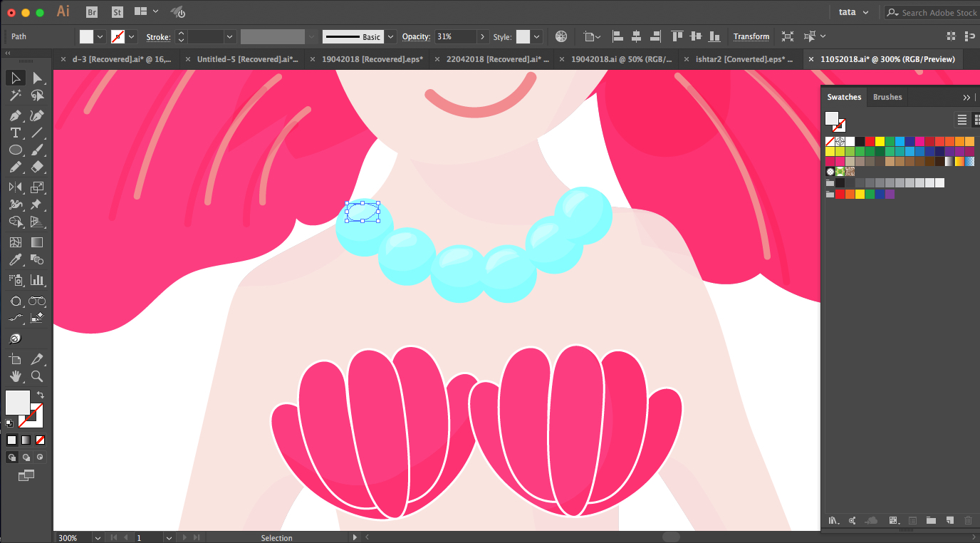Click the Stroke panel link
The width and height of the screenshot is (980, 543).
coord(158,36)
